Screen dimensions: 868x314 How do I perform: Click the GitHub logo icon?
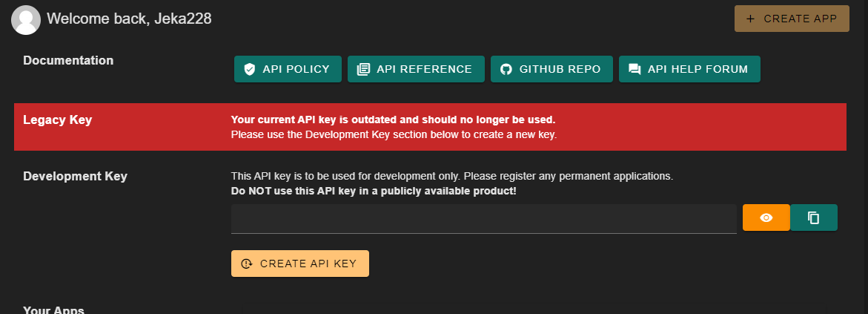506,69
